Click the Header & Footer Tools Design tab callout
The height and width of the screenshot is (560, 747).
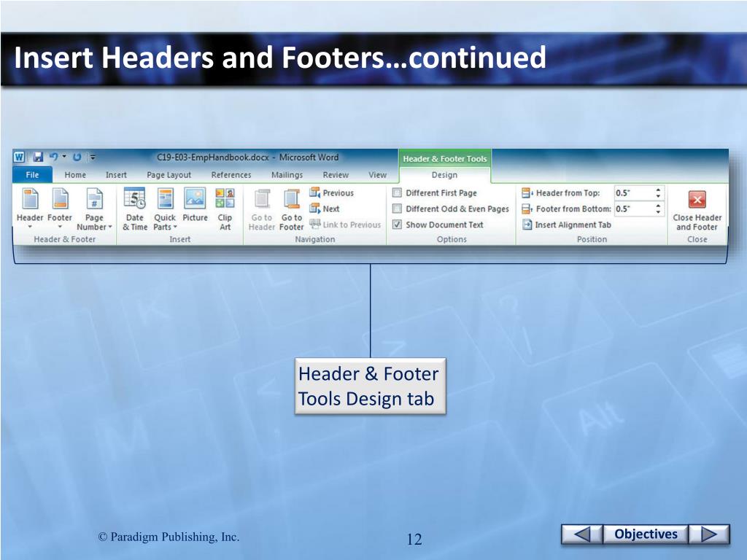tap(370, 386)
